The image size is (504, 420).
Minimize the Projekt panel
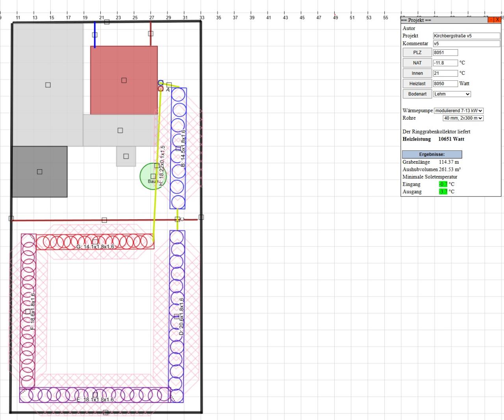[491, 20]
